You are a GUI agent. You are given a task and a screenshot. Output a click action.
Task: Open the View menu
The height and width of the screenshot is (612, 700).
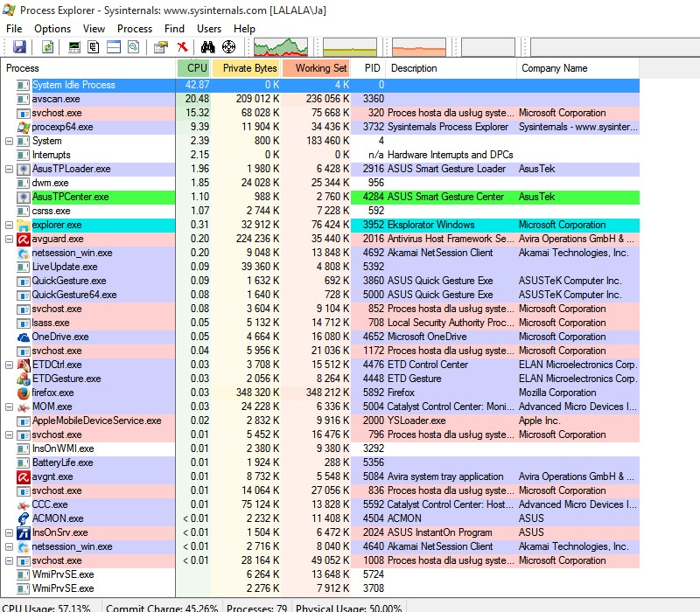[94, 29]
